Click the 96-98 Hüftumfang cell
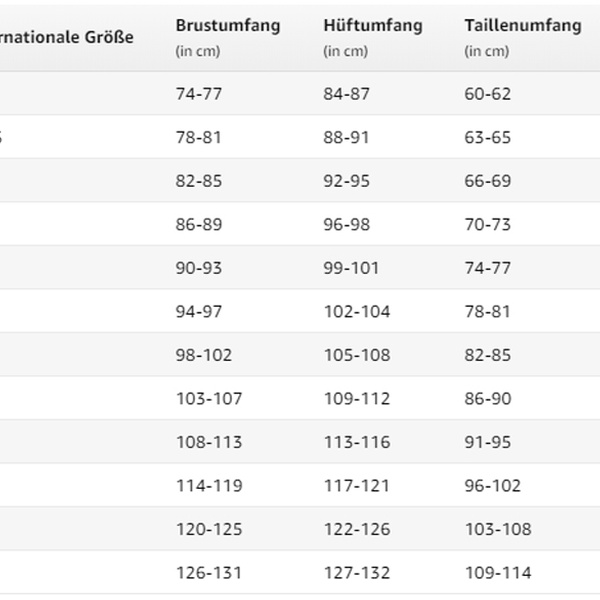 click(x=346, y=225)
